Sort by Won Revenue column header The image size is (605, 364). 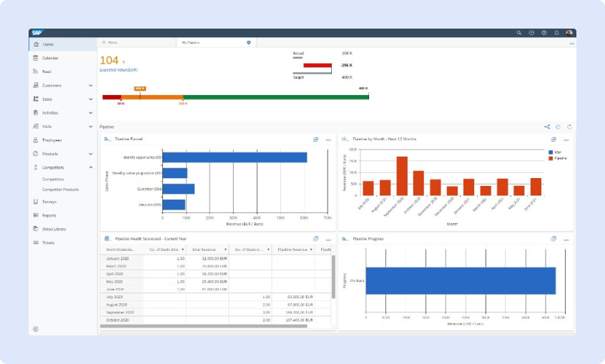tap(207, 250)
